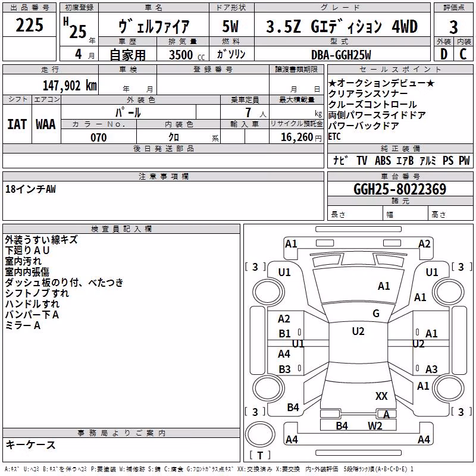
Task: Click the キーケース office notice
Action: pos(31,445)
